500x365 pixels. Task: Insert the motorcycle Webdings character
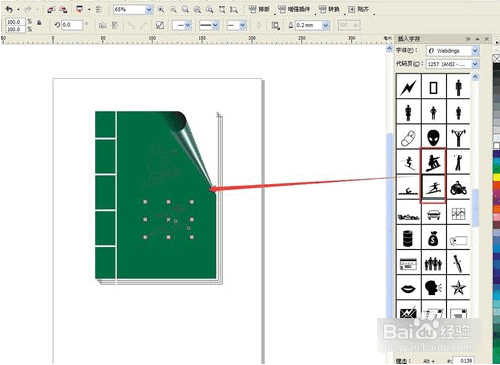pos(458,188)
